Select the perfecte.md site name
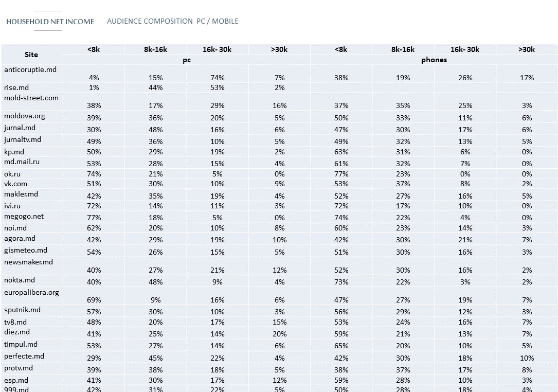Screen dimensions: 558x392 24,356
